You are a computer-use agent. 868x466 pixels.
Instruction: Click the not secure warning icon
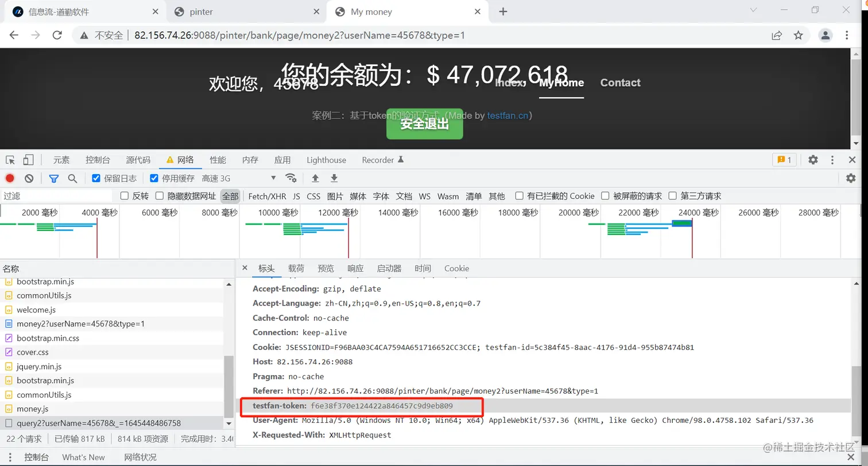coord(84,36)
